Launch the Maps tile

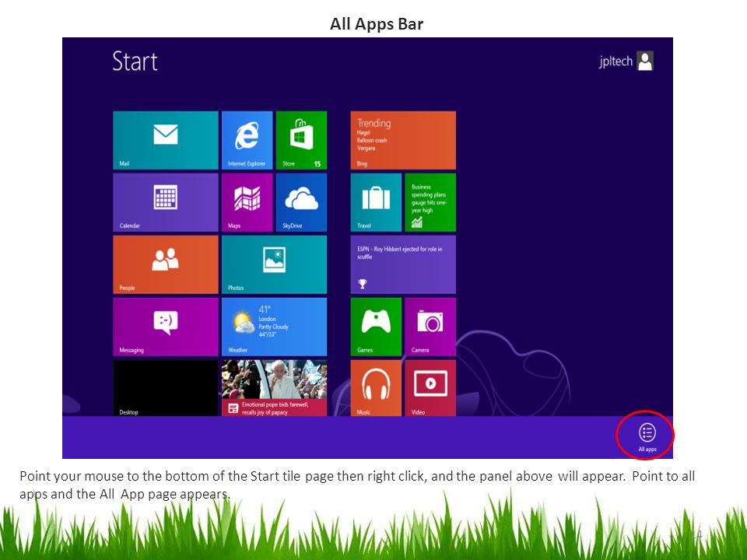[247, 202]
